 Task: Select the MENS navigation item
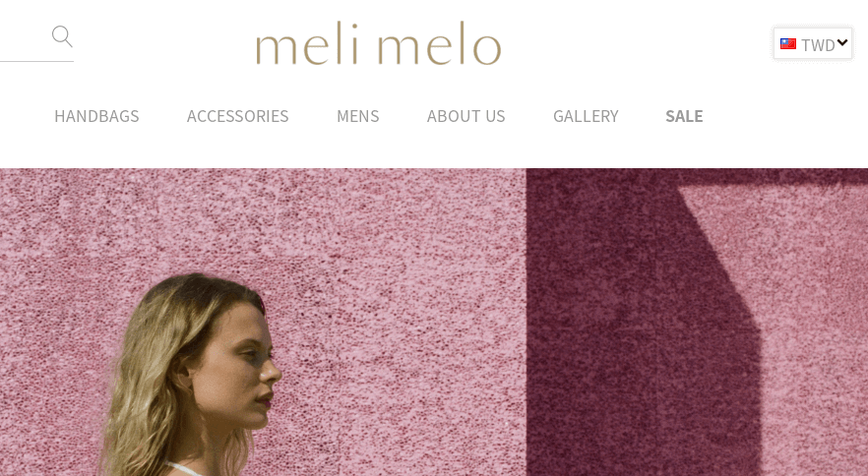click(x=357, y=116)
